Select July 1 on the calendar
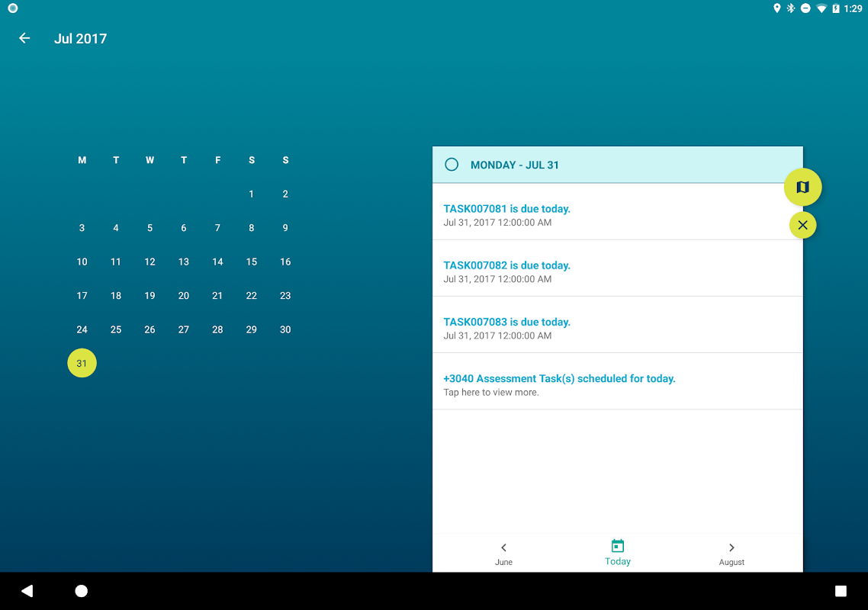868x610 pixels. (251, 194)
